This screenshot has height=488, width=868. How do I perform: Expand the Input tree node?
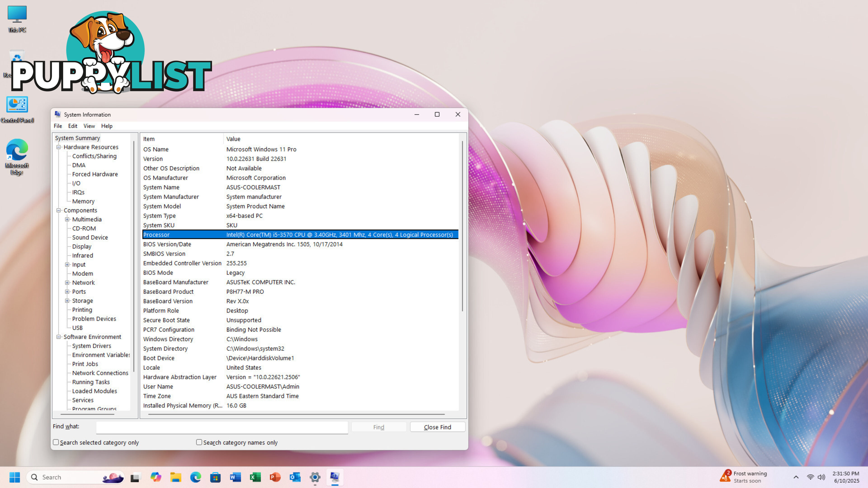click(x=67, y=264)
